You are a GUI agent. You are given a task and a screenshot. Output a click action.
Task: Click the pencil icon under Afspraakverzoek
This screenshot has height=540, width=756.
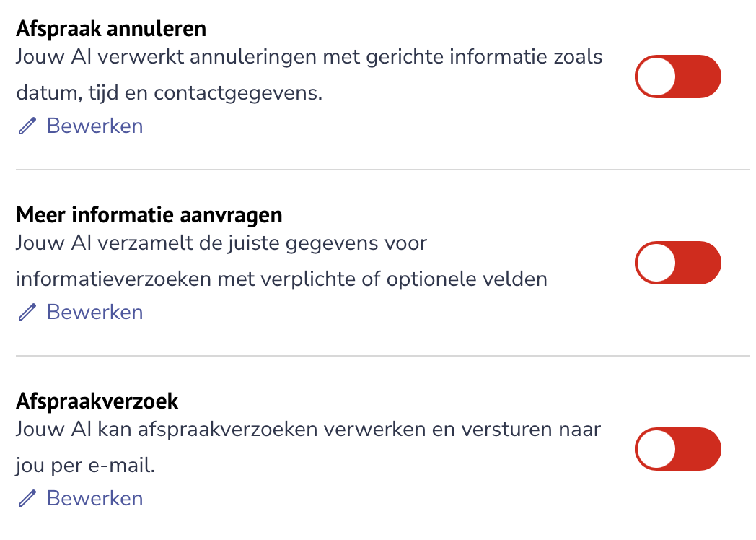27,499
